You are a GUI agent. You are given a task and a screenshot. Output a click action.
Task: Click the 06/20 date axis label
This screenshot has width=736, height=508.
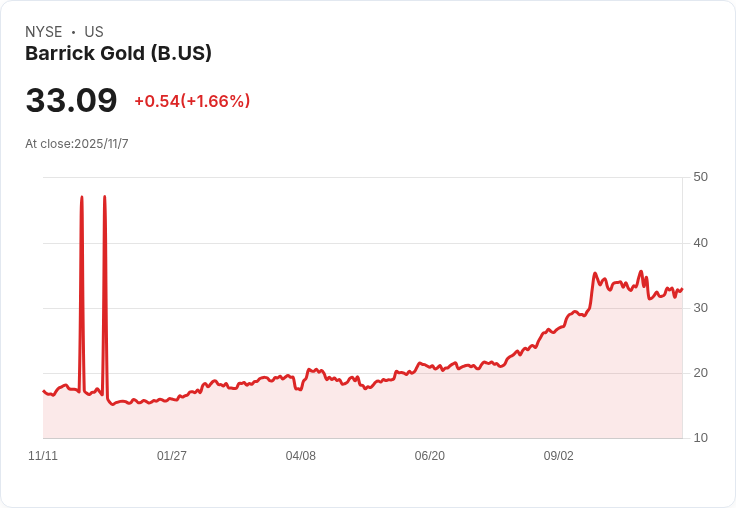(x=429, y=456)
